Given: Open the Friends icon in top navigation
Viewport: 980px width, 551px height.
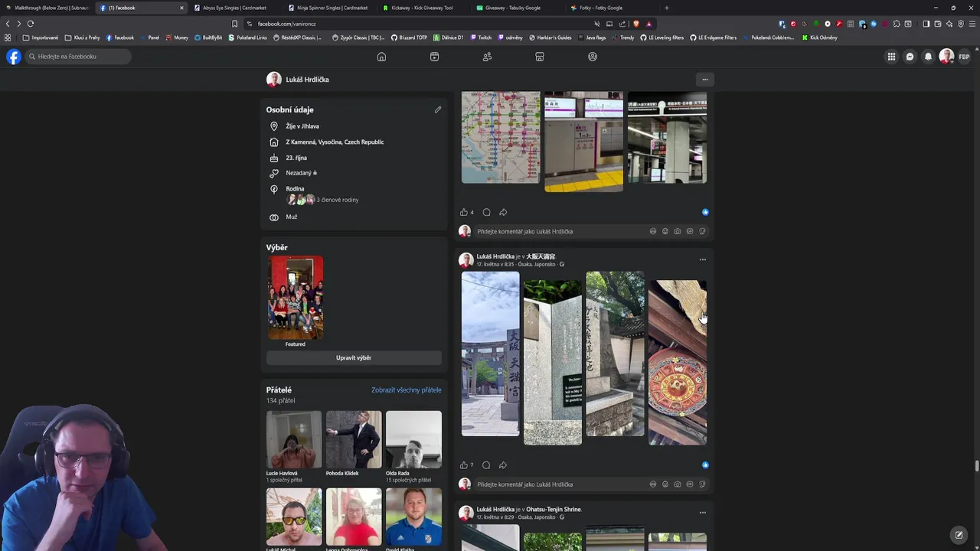Looking at the screenshot, I should pos(487,57).
